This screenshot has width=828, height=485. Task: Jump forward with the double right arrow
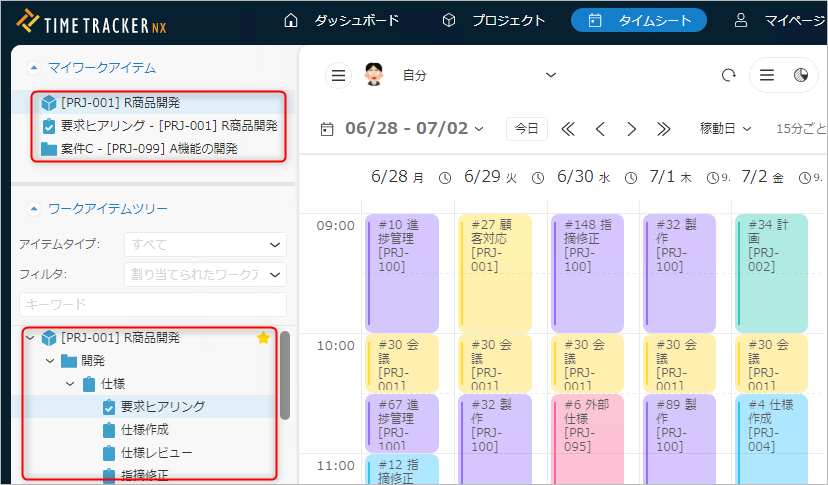[x=663, y=128]
